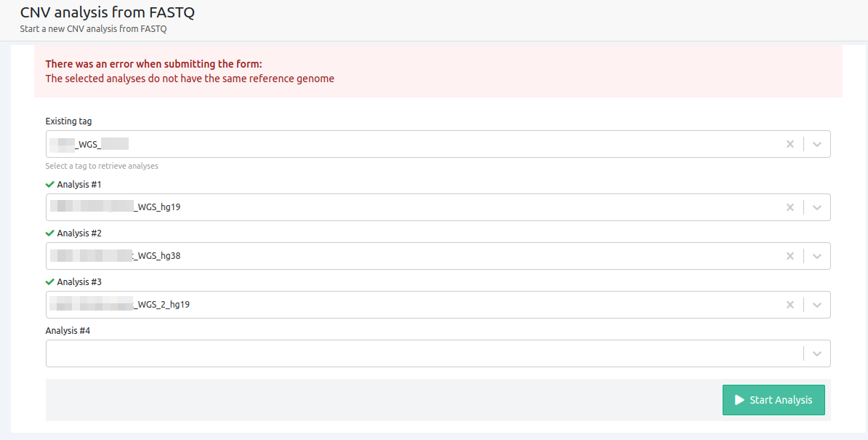Clear the Existing tag selection
The image size is (868, 440).
[x=789, y=144]
